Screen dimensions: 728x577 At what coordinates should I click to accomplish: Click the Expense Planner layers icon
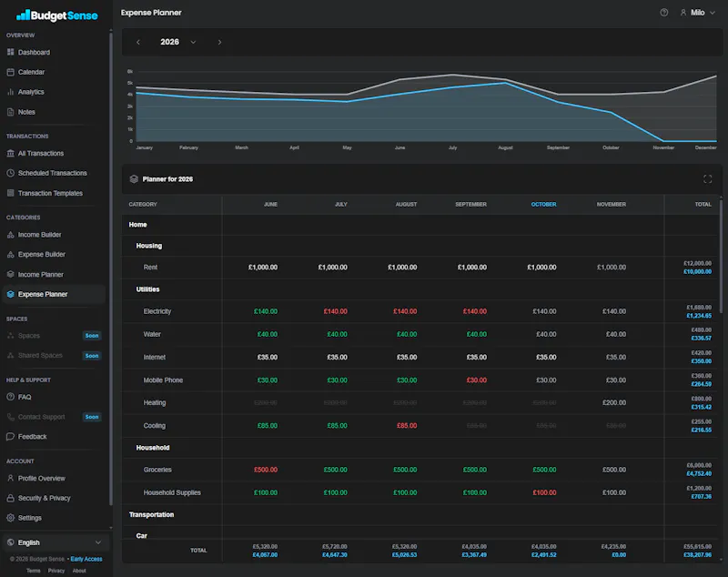pos(10,294)
